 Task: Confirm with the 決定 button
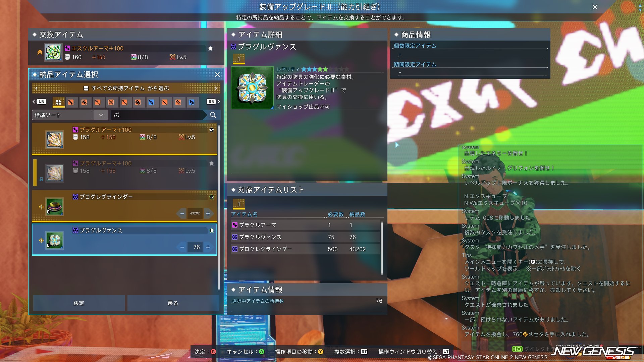(x=79, y=303)
